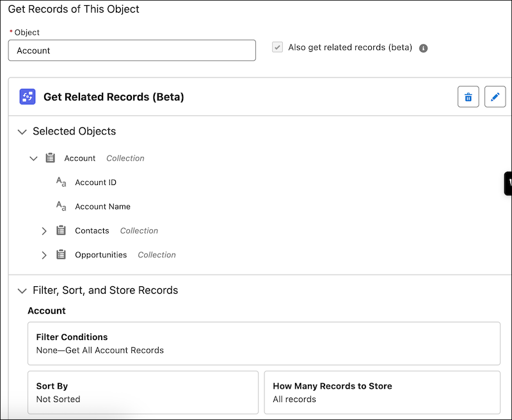
Task: Click the Get Related Records purple icon
Action: [28, 97]
